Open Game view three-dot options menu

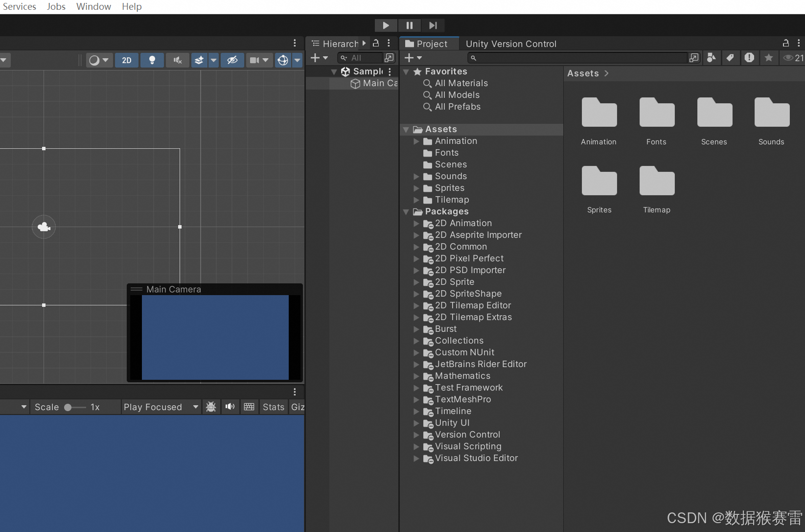click(x=295, y=392)
